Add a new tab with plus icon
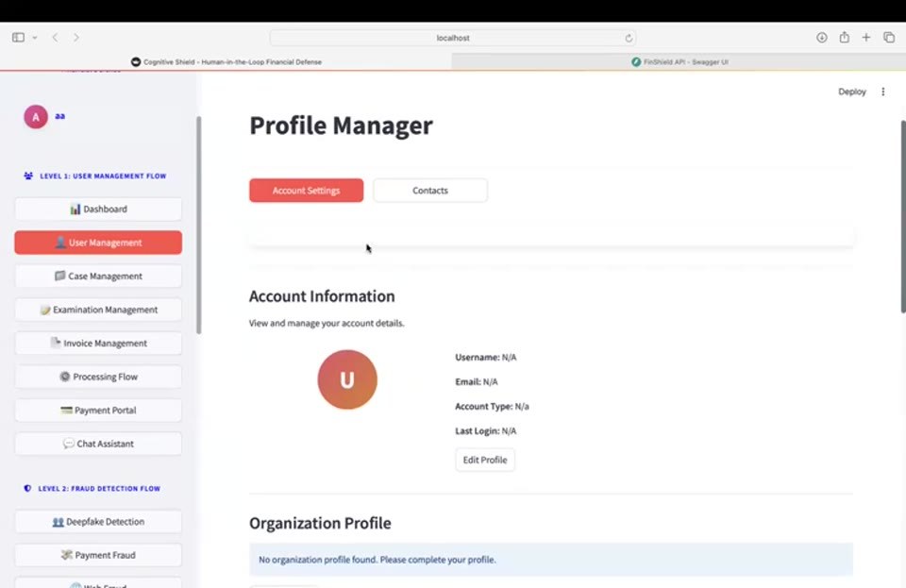Image resolution: width=906 pixels, height=588 pixels. [x=866, y=38]
